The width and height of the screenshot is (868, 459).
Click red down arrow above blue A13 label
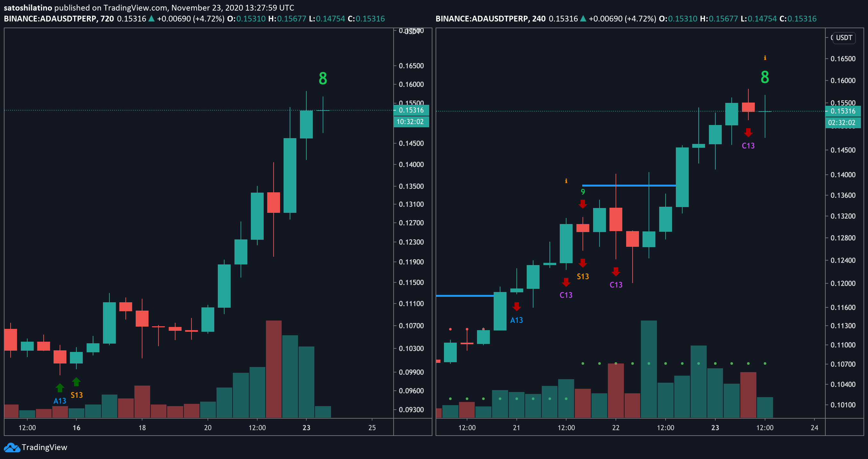[516, 306]
